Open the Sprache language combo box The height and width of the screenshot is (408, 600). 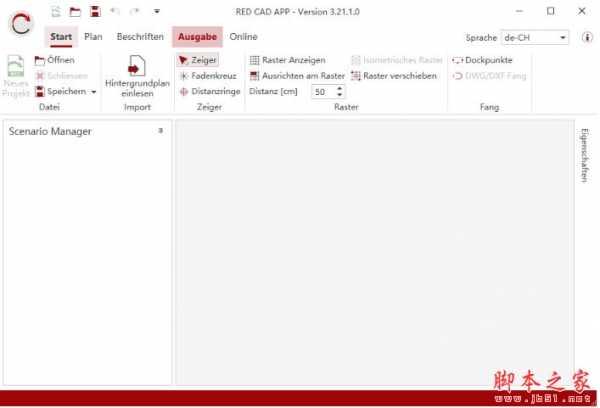click(535, 38)
